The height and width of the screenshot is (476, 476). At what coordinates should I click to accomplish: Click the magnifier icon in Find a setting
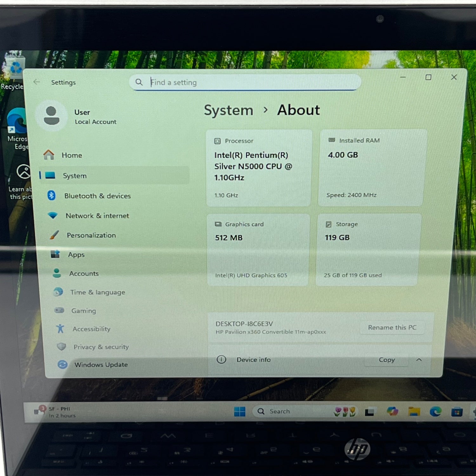click(x=139, y=82)
